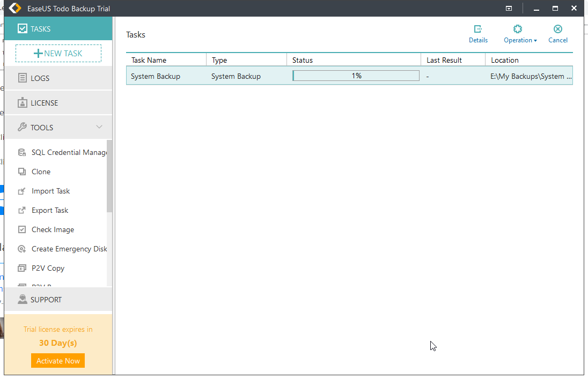Create a new task with NEW TASK button
This screenshot has height=379, width=588.
[x=58, y=53]
